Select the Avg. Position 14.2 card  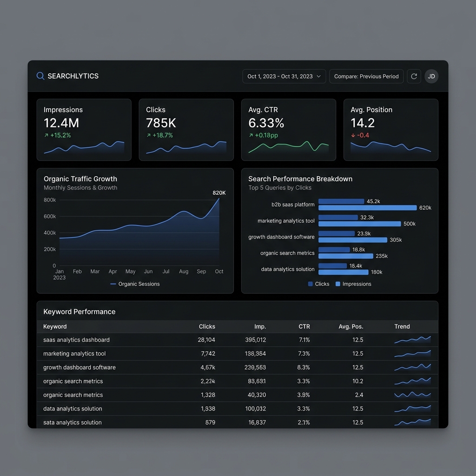(390, 130)
